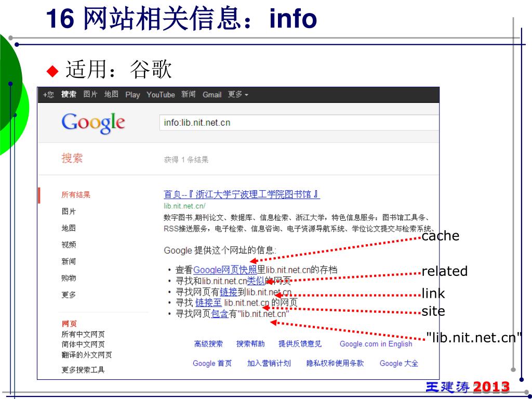
Task: Open 高级搜索 link
Action: (x=208, y=344)
